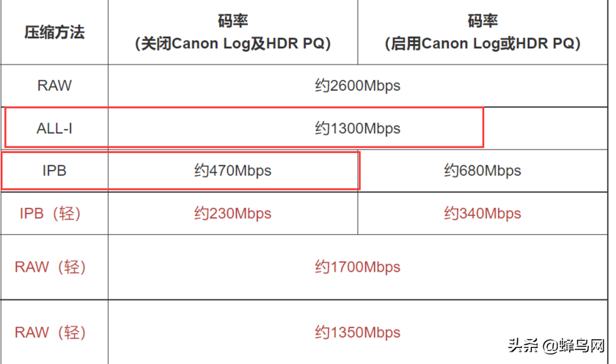The height and width of the screenshot is (364, 616).
Task: Click RAW（轻） label beside 约1350Mbps
Action: (51, 333)
